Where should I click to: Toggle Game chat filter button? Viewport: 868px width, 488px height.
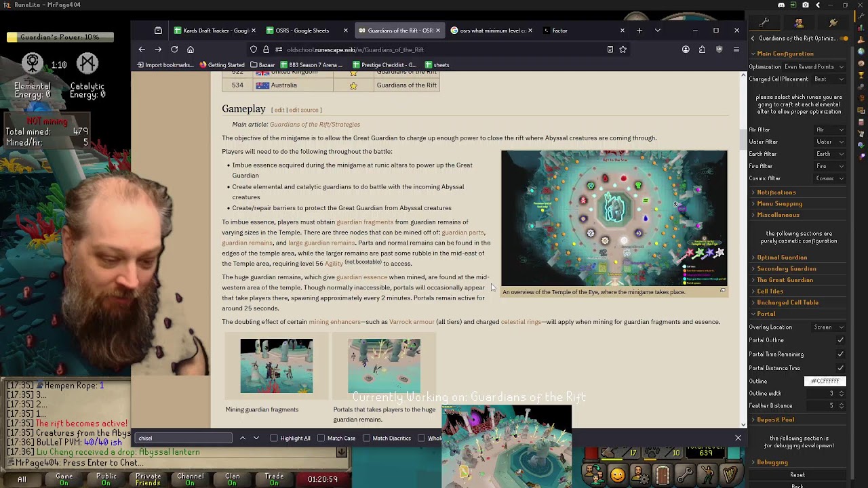pos(64,479)
